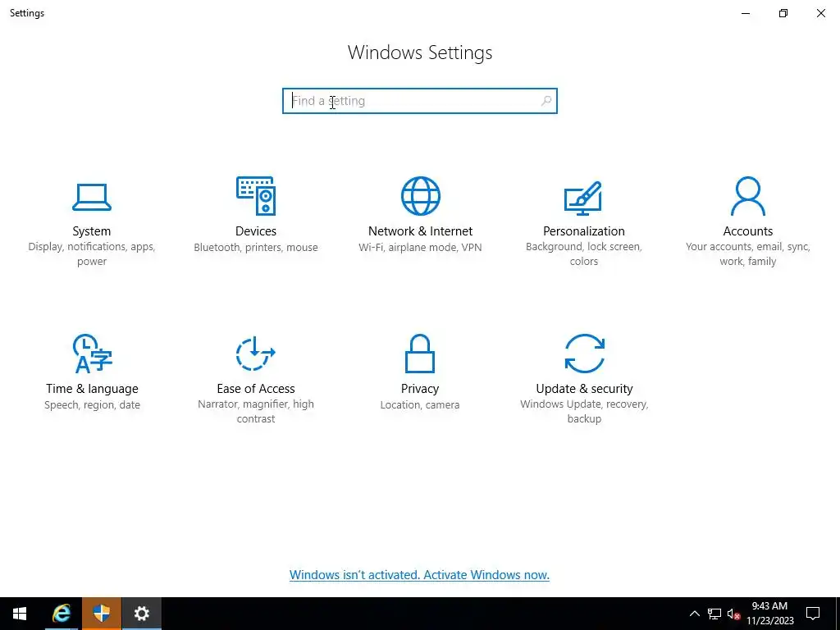Click the magnifier icon in search box
This screenshot has height=630, width=840.
[x=546, y=101]
